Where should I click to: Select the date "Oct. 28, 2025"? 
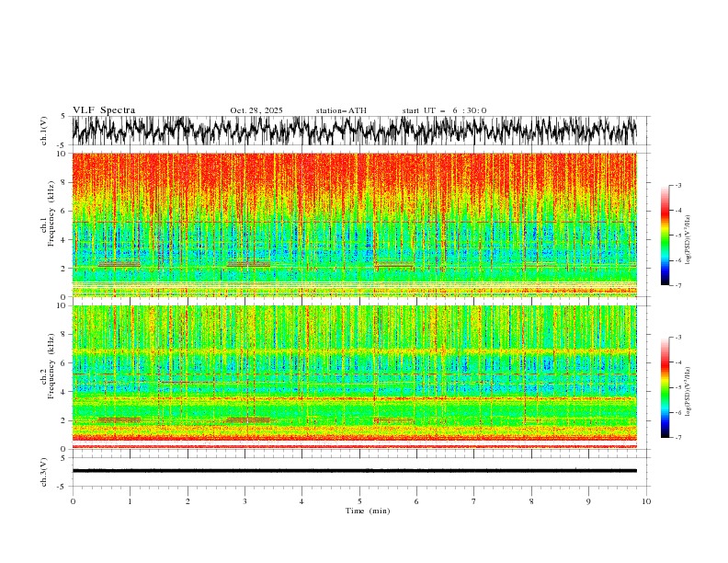tap(256, 110)
